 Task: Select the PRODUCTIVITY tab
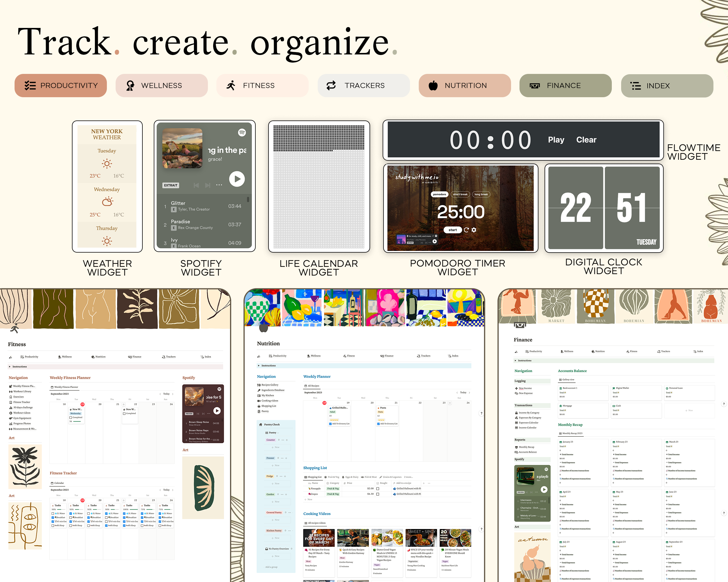click(x=61, y=86)
